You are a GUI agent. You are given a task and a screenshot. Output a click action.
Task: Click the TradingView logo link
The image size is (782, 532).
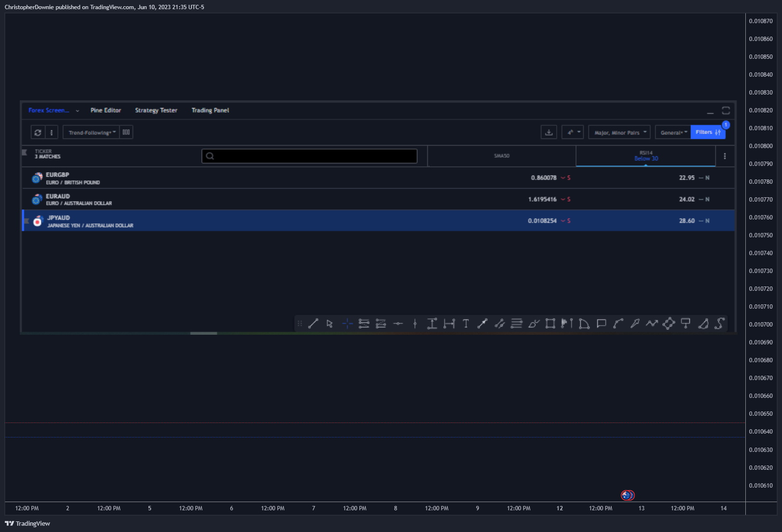[27, 523]
